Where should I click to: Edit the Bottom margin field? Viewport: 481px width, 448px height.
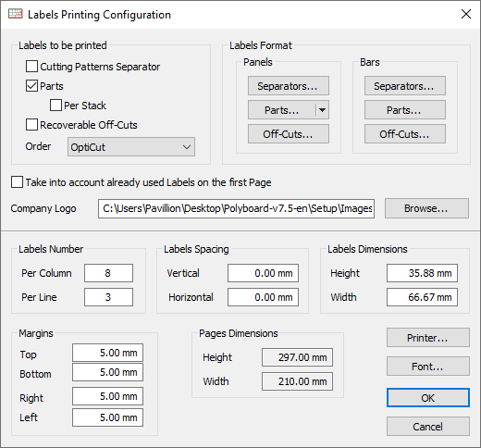108,372
